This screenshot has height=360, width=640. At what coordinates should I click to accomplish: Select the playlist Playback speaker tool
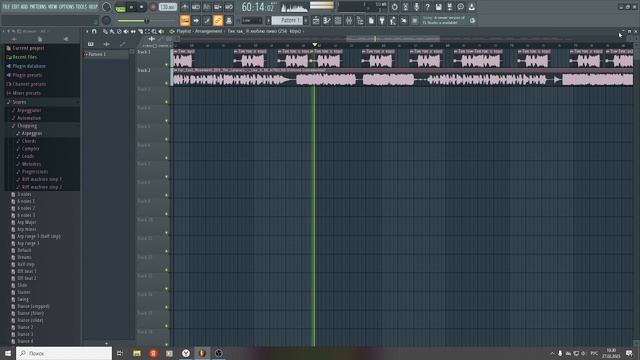tap(161, 31)
